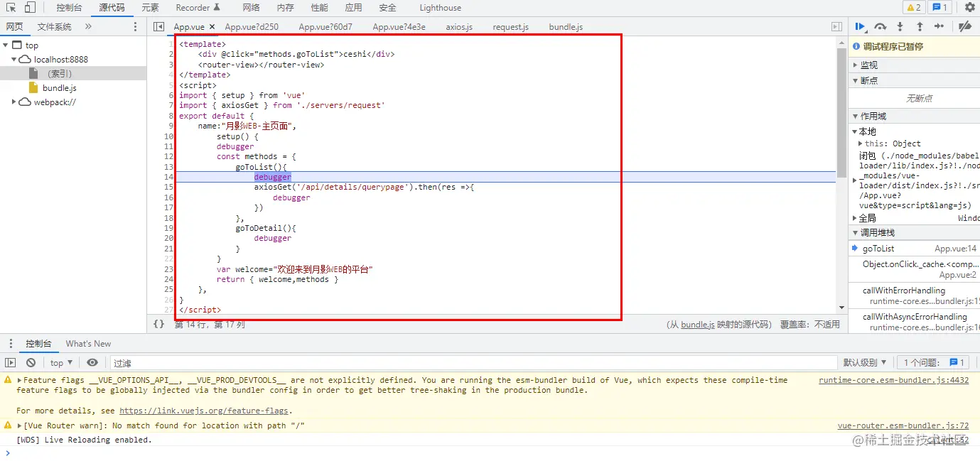This screenshot has height=461, width=980.
Task: Open the warnings count badge
Action: click(x=913, y=8)
